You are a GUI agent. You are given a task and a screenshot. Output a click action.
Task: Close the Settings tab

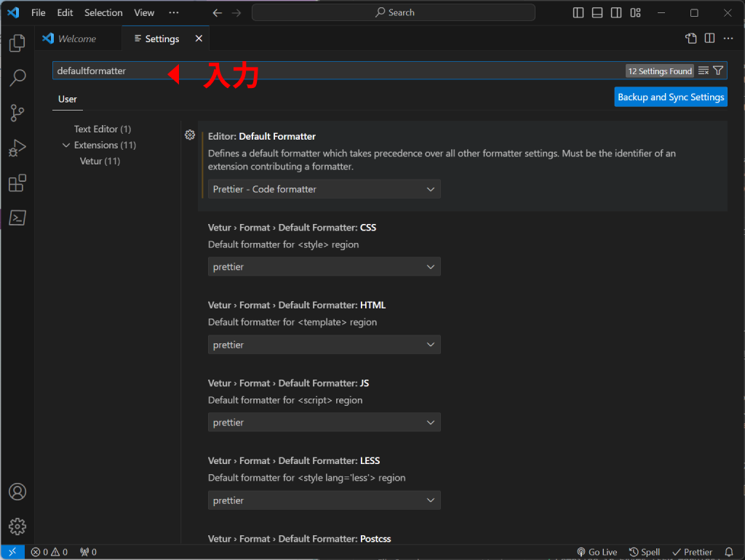click(x=199, y=39)
